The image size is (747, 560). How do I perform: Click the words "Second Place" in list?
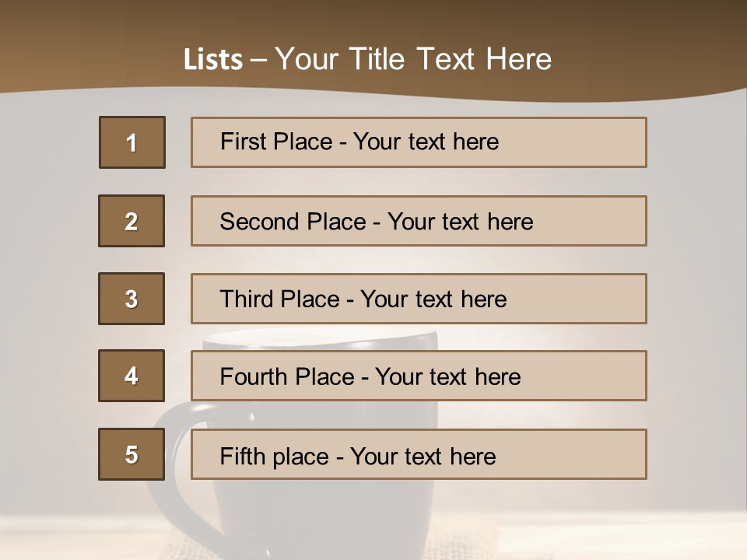coord(293,222)
